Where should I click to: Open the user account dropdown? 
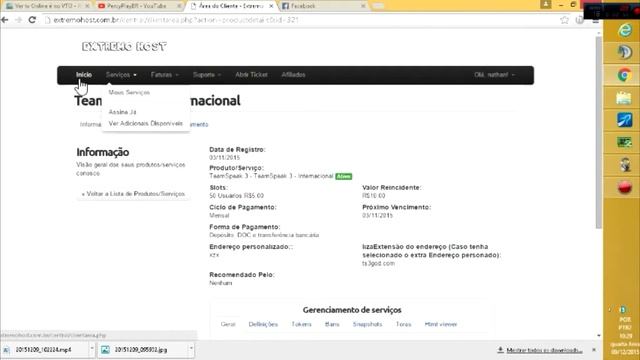point(494,75)
